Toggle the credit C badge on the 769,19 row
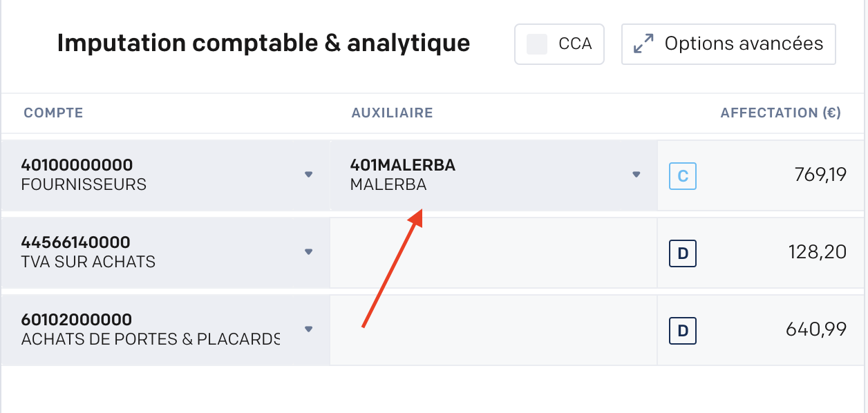Screen dimensions: 868x413 tap(682, 176)
